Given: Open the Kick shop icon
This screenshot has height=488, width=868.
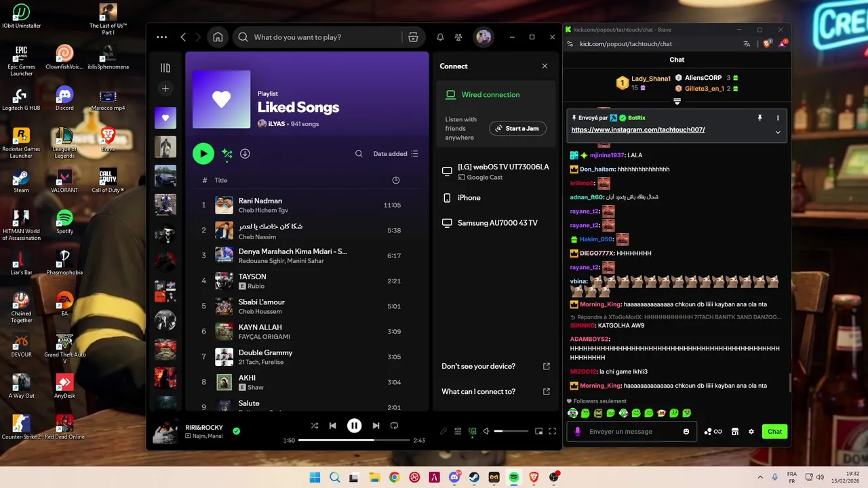Looking at the screenshot, I should click(x=734, y=432).
